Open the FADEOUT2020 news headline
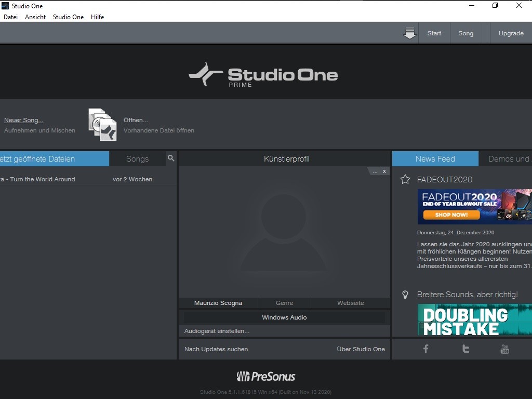532x399 pixels. coord(445,179)
